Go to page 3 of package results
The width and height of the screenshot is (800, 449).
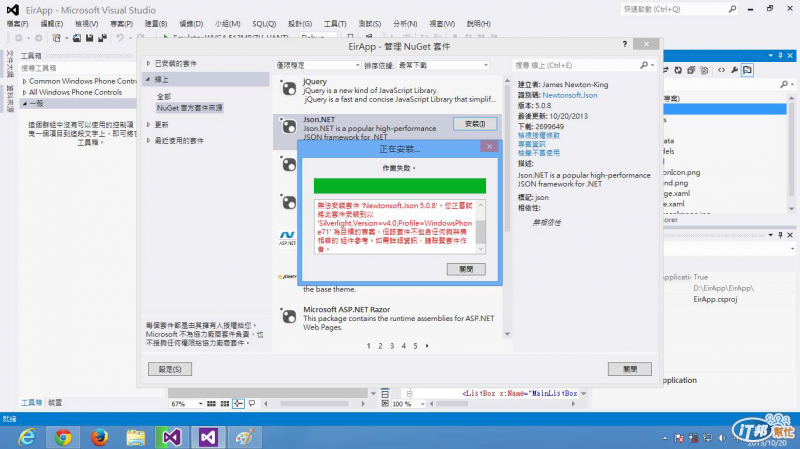pos(392,346)
